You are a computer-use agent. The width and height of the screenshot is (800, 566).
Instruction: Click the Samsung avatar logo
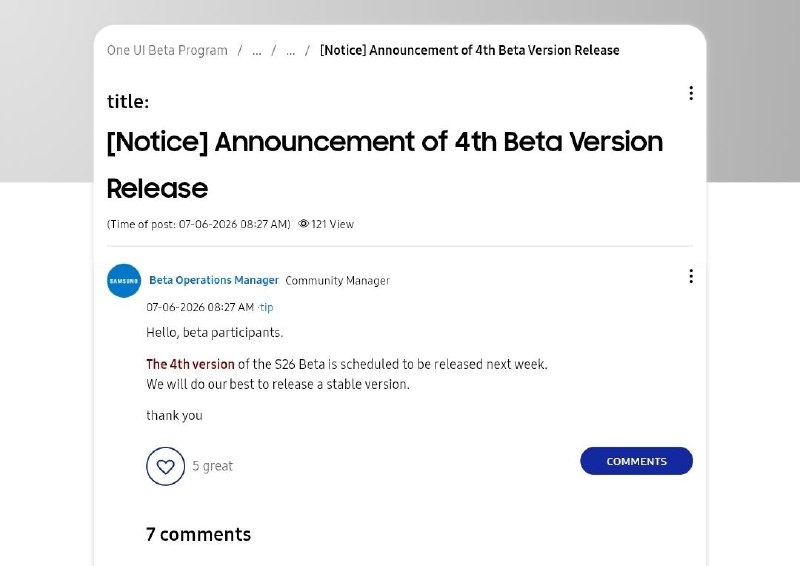[124, 281]
